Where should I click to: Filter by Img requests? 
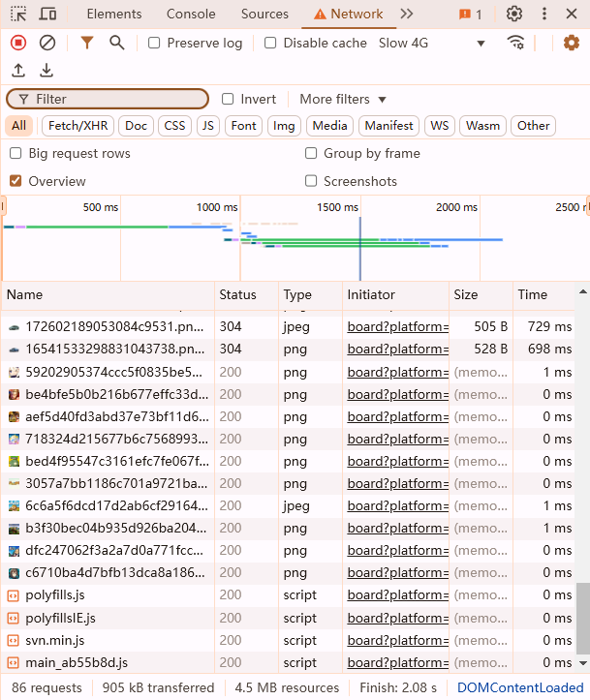284,126
